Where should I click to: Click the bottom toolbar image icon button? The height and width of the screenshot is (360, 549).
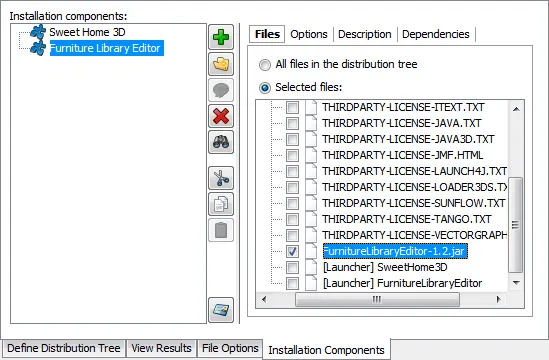point(221,310)
